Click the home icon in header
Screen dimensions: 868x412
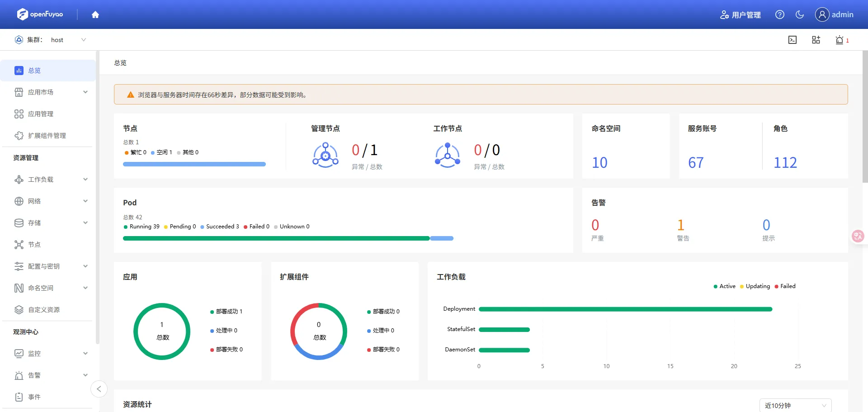click(x=95, y=14)
